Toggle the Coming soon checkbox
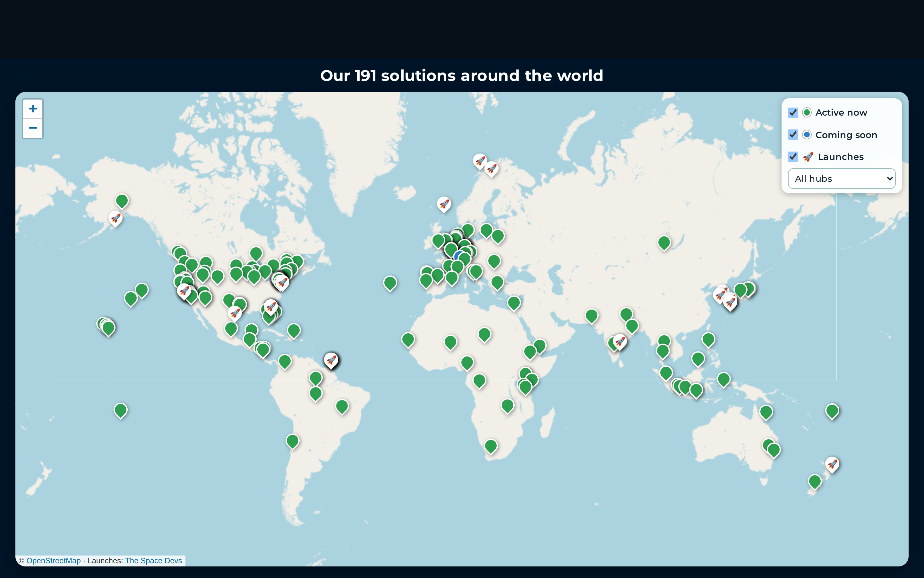 pos(793,135)
